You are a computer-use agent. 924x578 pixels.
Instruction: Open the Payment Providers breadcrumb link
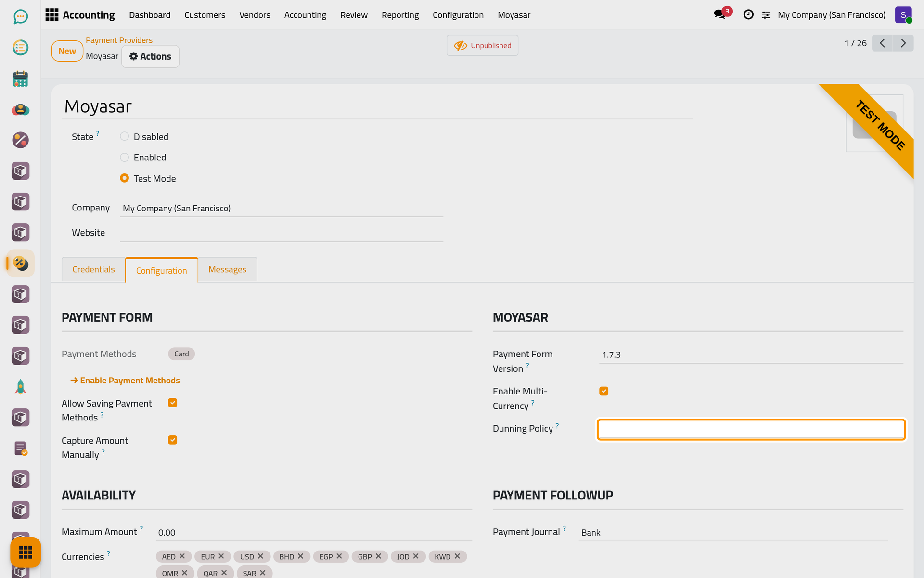(x=119, y=40)
